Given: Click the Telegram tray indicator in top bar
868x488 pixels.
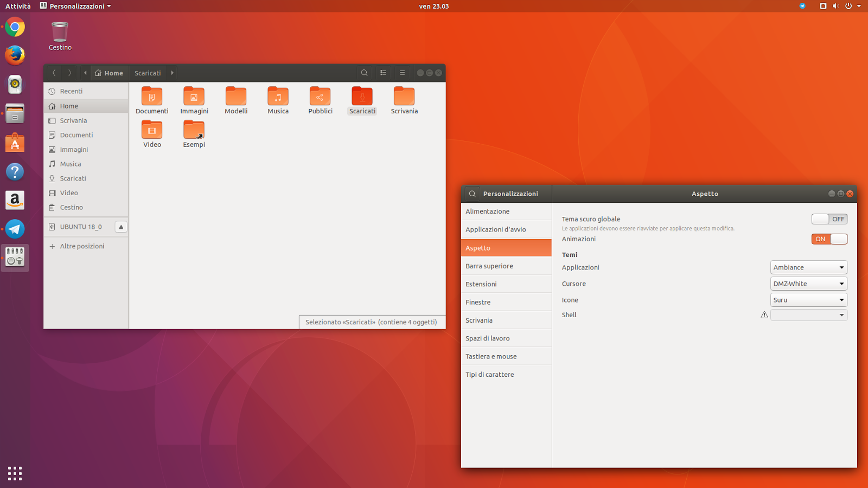Looking at the screenshot, I should click(x=802, y=6).
